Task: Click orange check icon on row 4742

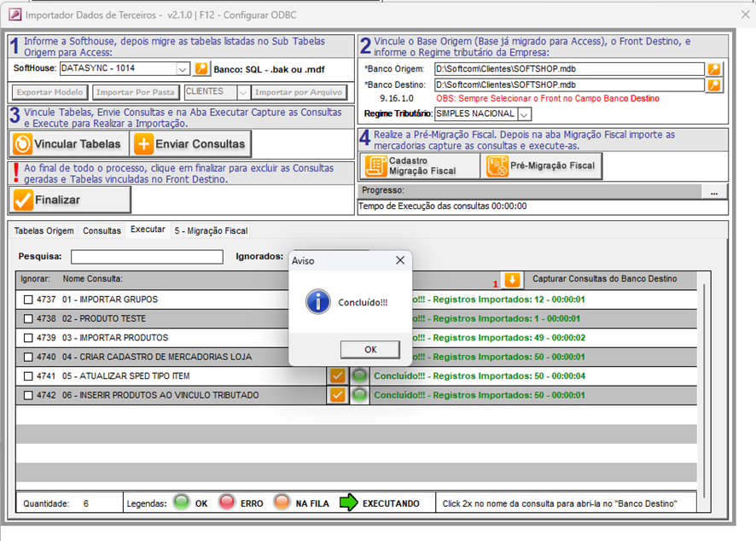Action: tap(337, 395)
